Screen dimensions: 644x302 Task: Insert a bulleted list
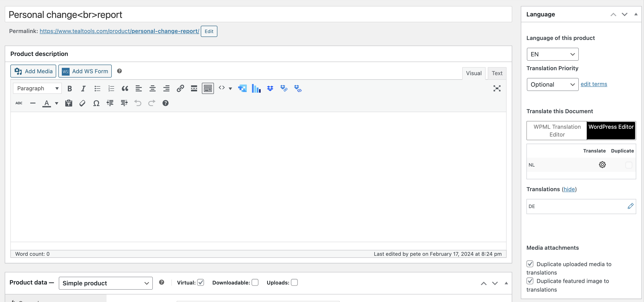pyautogui.click(x=97, y=89)
